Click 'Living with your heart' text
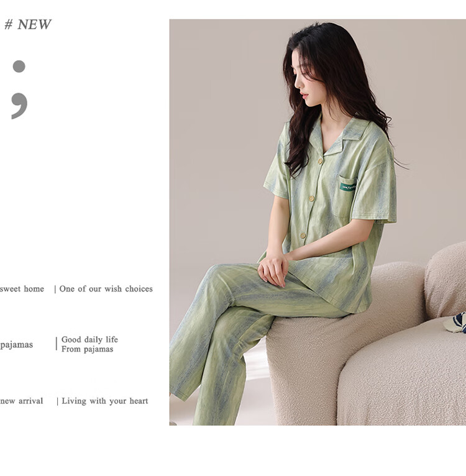The width and height of the screenshot is (466, 476). pos(105,401)
